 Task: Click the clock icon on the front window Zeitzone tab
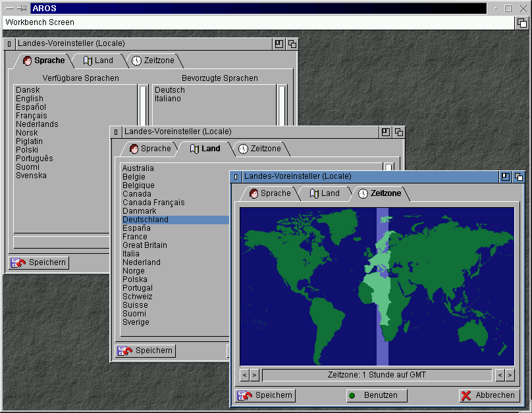pyautogui.click(x=363, y=194)
